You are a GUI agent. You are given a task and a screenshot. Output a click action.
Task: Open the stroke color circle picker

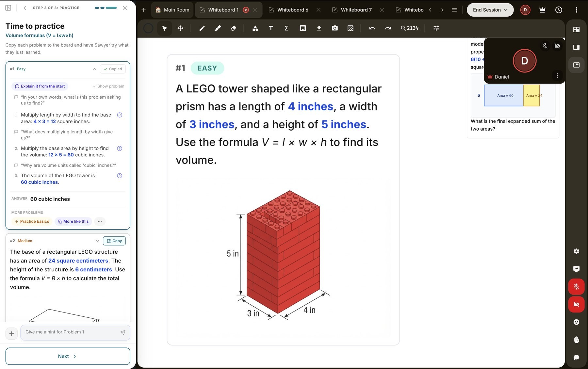(x=148, y=28)
